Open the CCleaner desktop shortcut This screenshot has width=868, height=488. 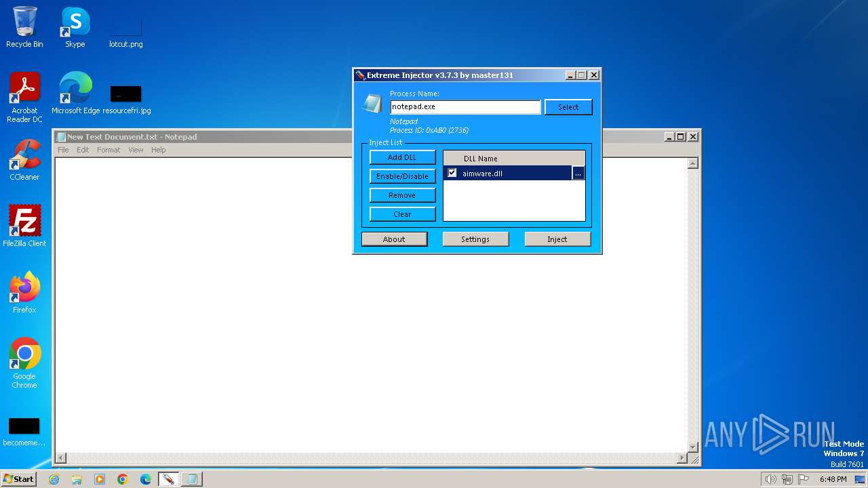24,160
